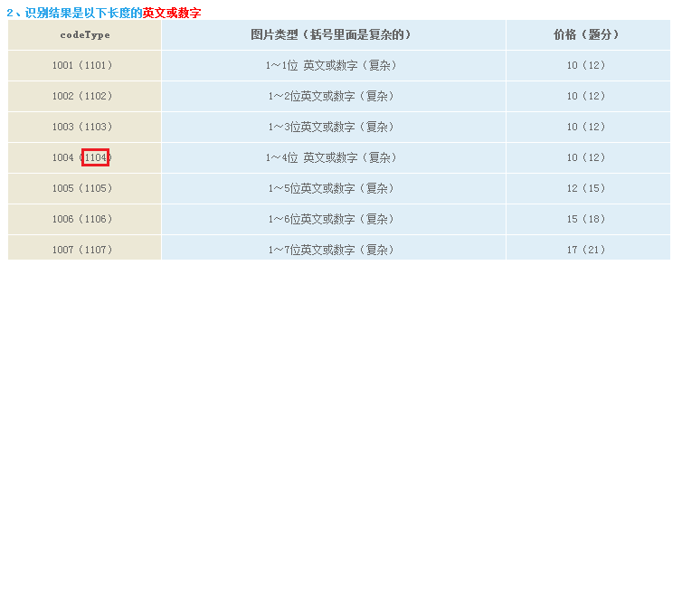
Task: Click the 价格（题分） column header
Action: pyautogui.click(x=587, y=35)
